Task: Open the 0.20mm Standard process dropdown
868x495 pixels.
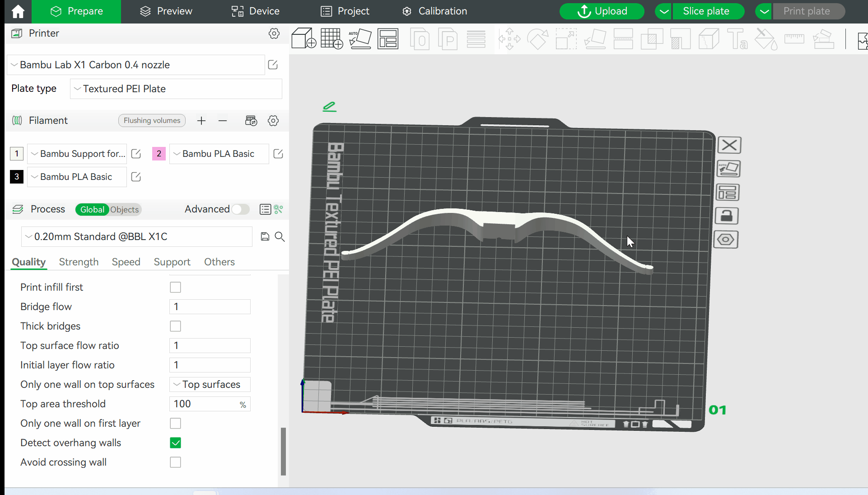Action: [137, 237]
